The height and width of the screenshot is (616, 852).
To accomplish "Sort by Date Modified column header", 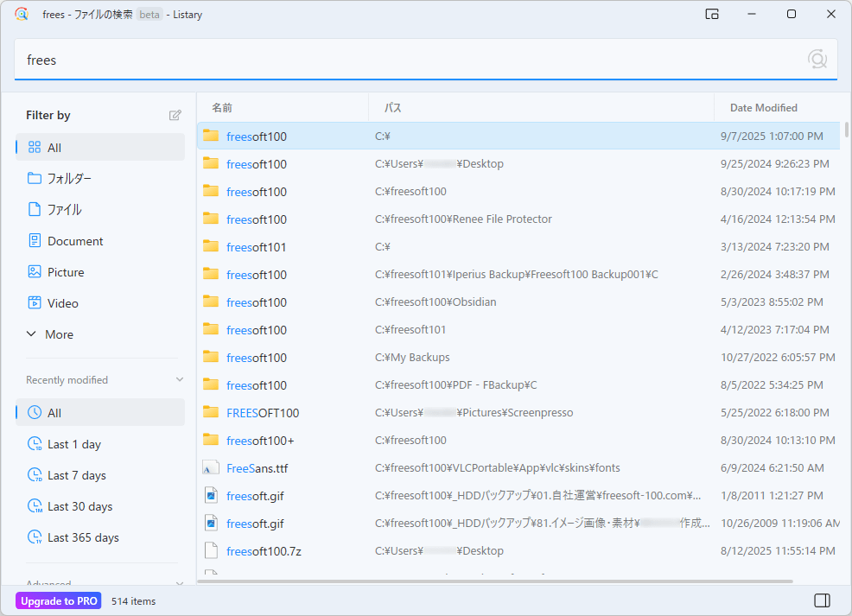I will tap(777, 107).
